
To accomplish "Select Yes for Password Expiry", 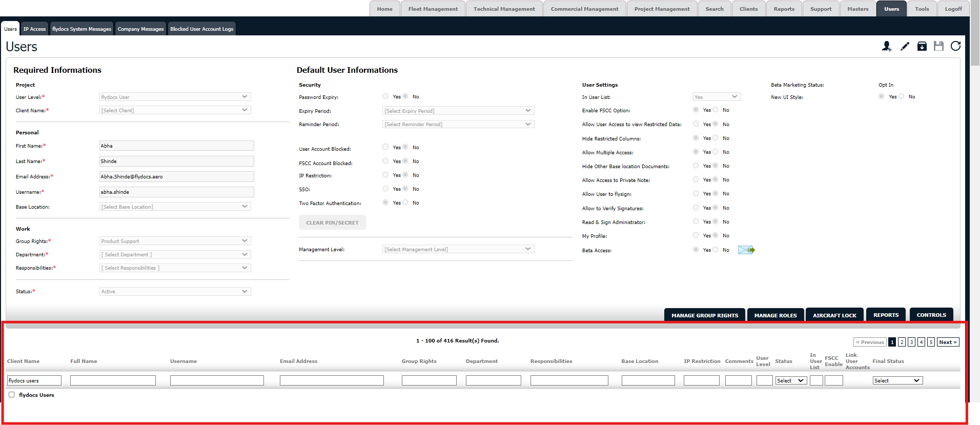I will coord(385,96).
